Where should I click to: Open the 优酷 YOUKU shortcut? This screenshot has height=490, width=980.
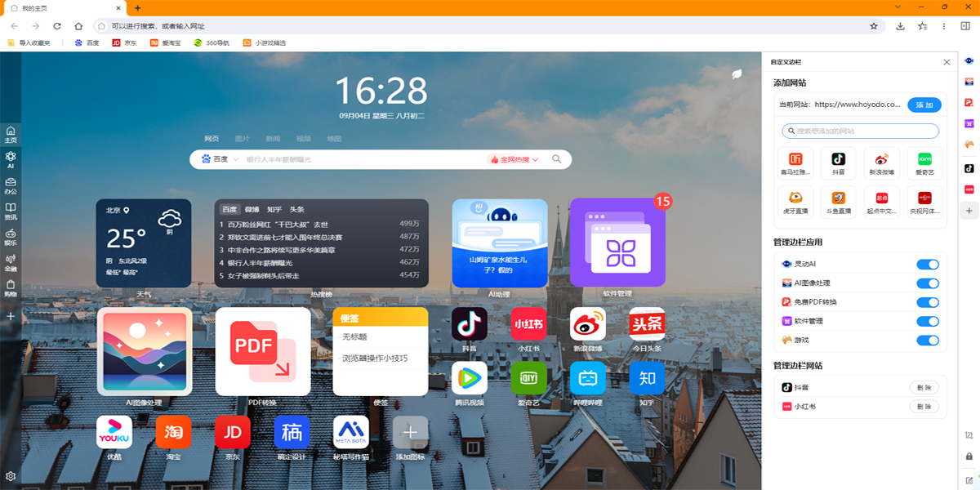[x=114, y=432]
